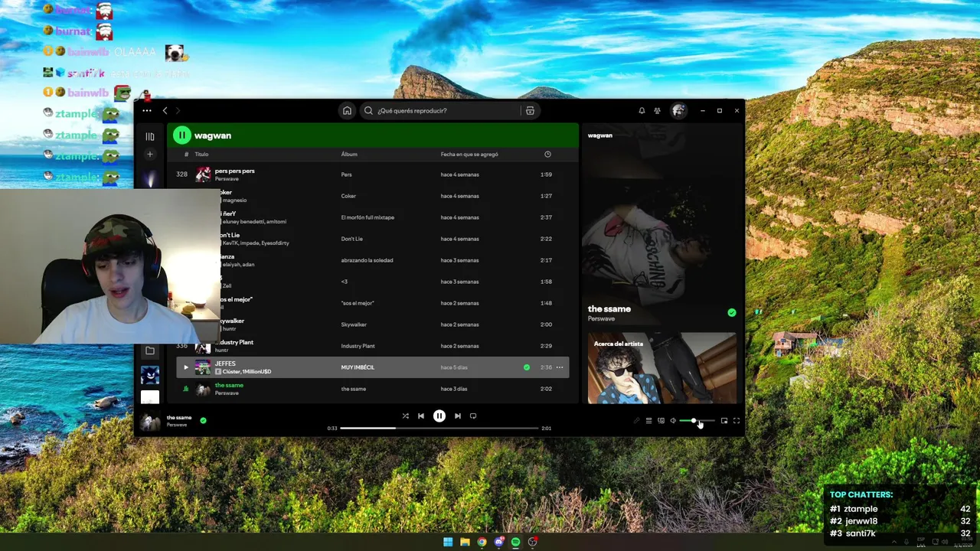Open the glowing purple playlist thumbnail in sidebar
Image resolution: width=980 pixels, height=551 pixels.
[x=150, y=179]
